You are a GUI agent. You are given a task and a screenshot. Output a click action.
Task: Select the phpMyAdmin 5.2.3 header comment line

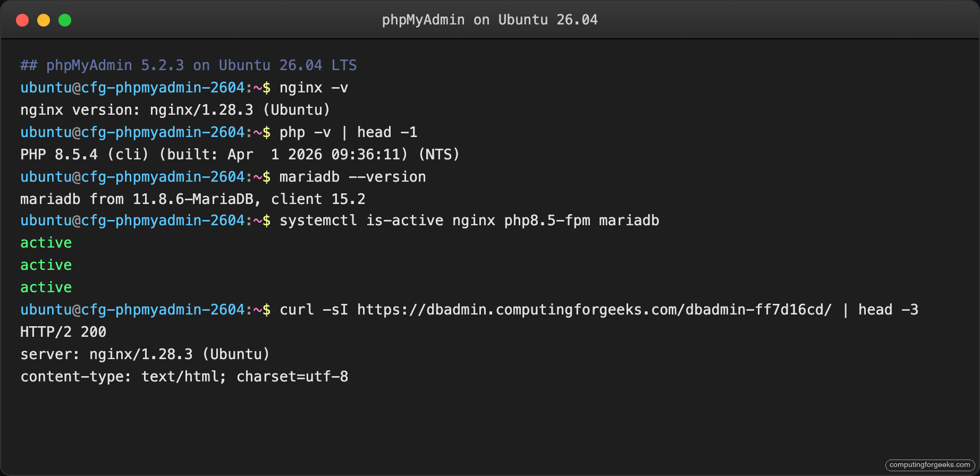click(188, 65)
